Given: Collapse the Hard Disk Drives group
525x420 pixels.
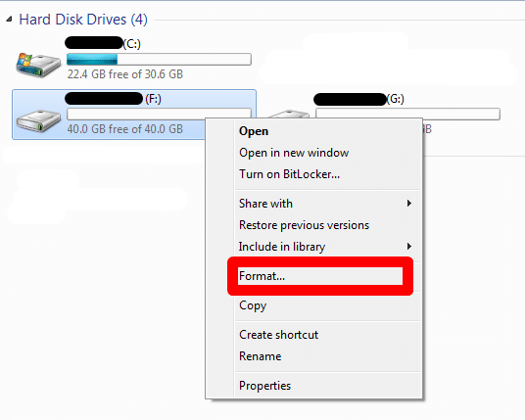Looking at the screenshot, I should point(9,20).
